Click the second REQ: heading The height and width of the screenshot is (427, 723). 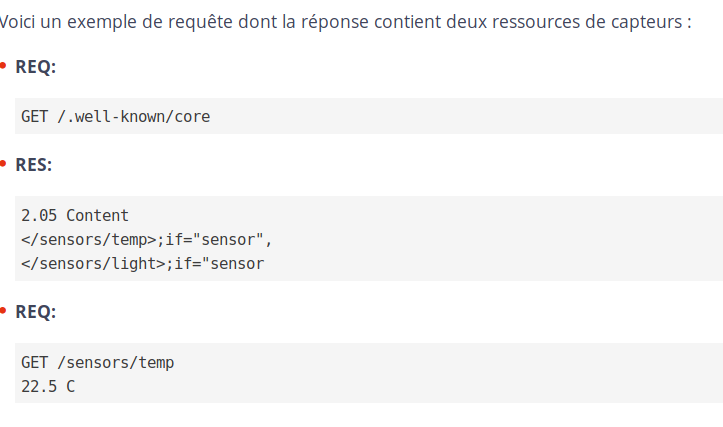click(36, 312)
